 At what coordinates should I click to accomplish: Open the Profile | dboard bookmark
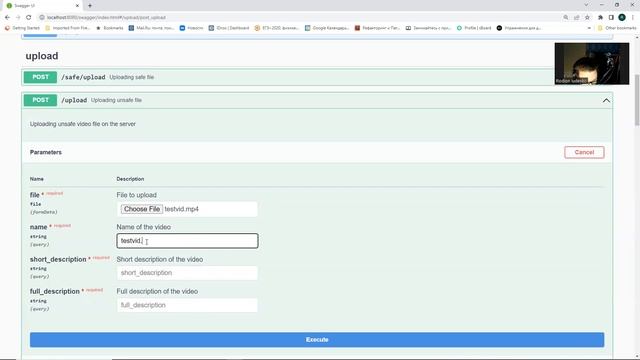(474, 28)
